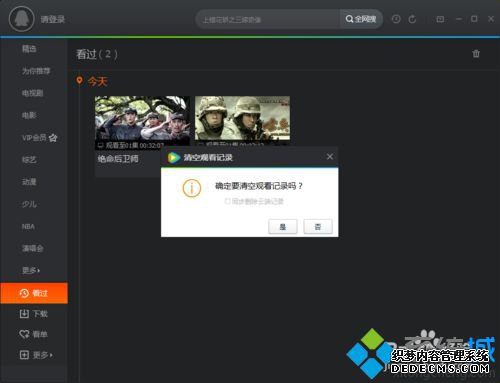Select 精选 in the sidebar
500x383 pixels.
[29, 49]
